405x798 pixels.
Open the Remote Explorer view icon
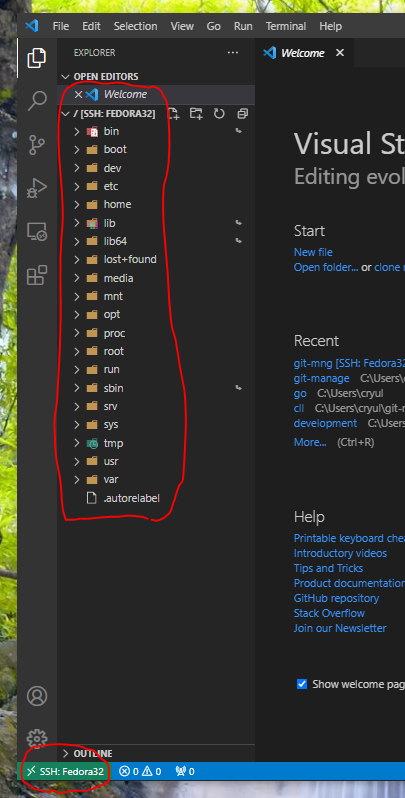[x=37, y=232]
